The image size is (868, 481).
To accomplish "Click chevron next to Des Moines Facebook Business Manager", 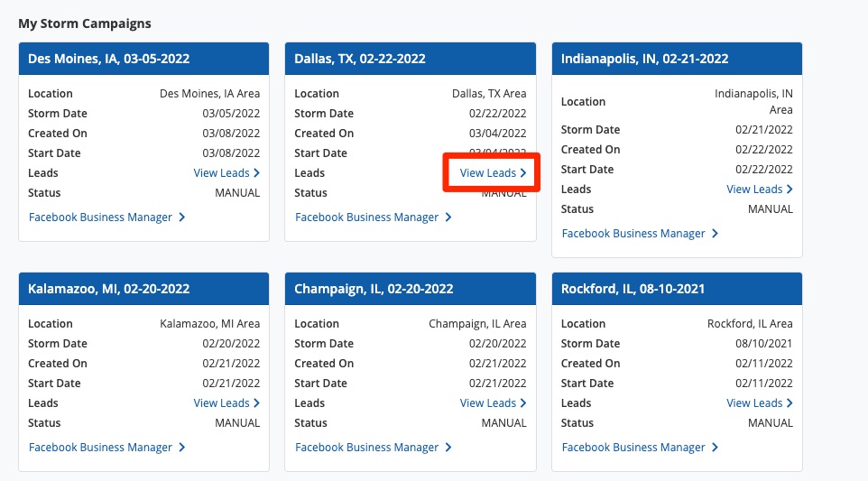I will coord(182,217).
